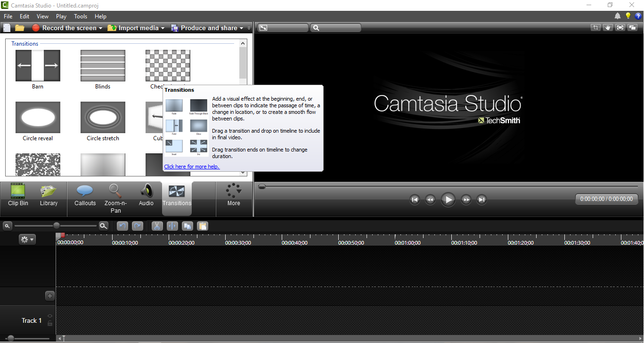
Task: Open the Audio tab
Action: [x=146, y=195]
